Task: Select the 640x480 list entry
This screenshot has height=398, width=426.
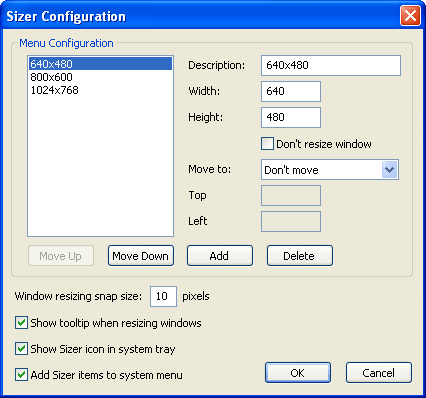Action: tap(100, 64)
